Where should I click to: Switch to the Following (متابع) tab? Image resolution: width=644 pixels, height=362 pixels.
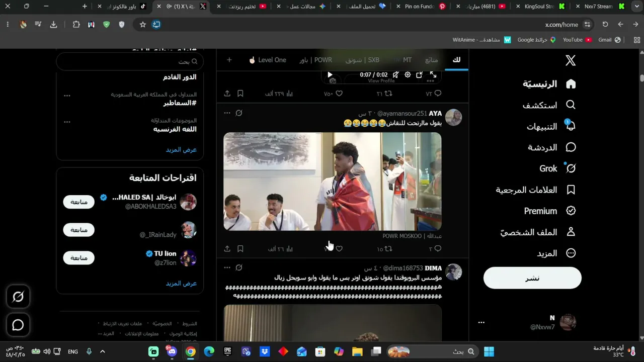point(431,60)
